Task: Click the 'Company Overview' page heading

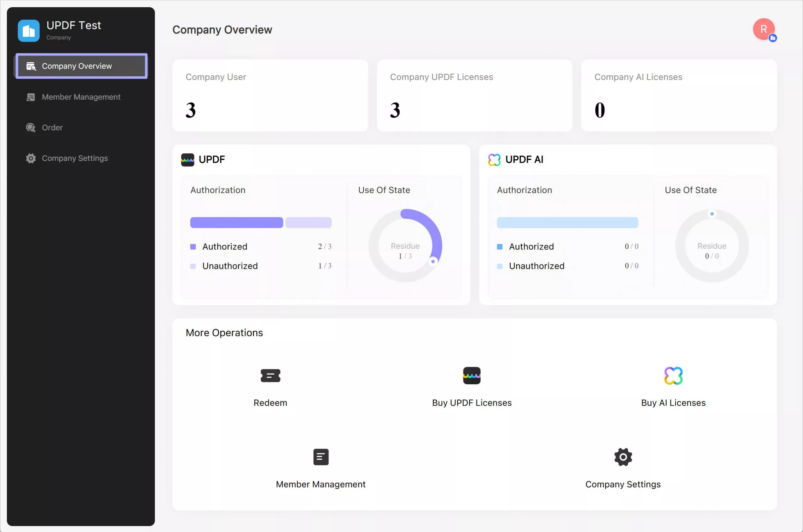Action: pyautogui.click(x=222, y=30)
